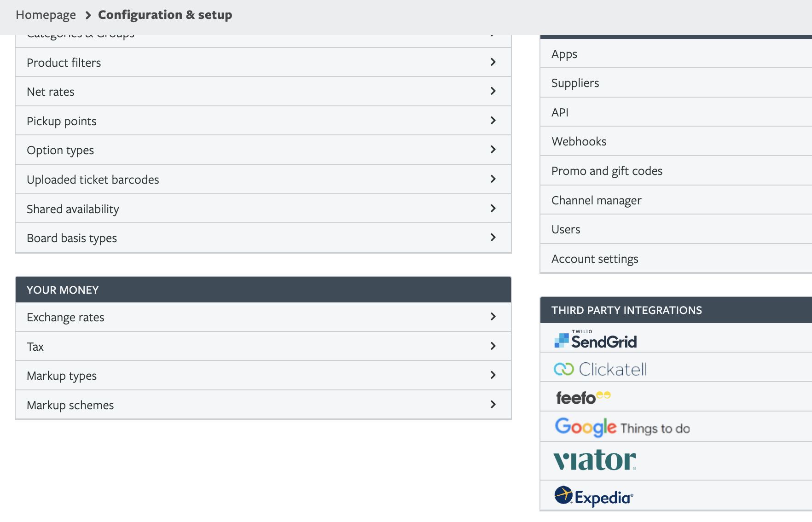The width and height of the screenshot is (812, 522).
Task: Open the SendGrid integration logo
Action: click(x=596, y=340)
